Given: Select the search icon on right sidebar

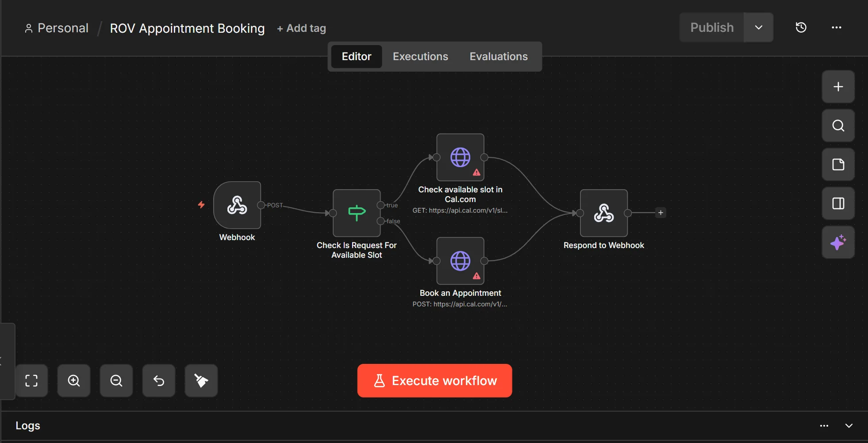Looking at the screenshot, I should [837, 126].
